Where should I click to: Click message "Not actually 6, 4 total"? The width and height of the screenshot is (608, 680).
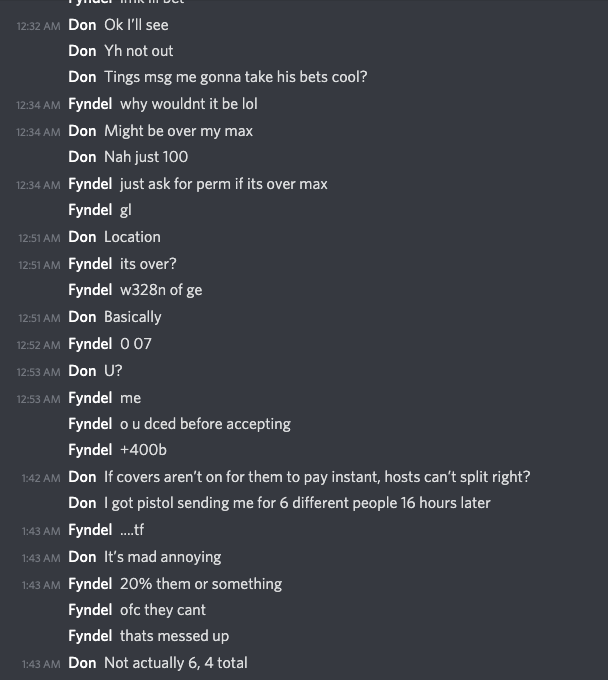175,663
